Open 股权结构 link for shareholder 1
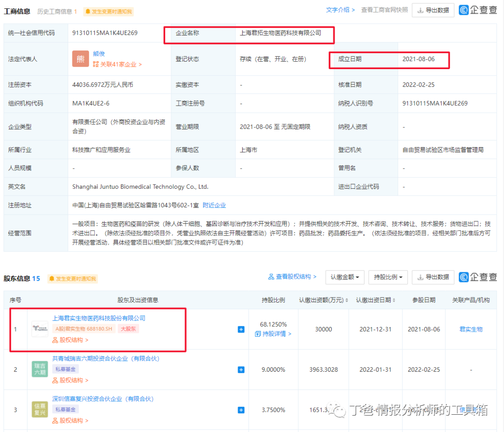 [70, 340]
